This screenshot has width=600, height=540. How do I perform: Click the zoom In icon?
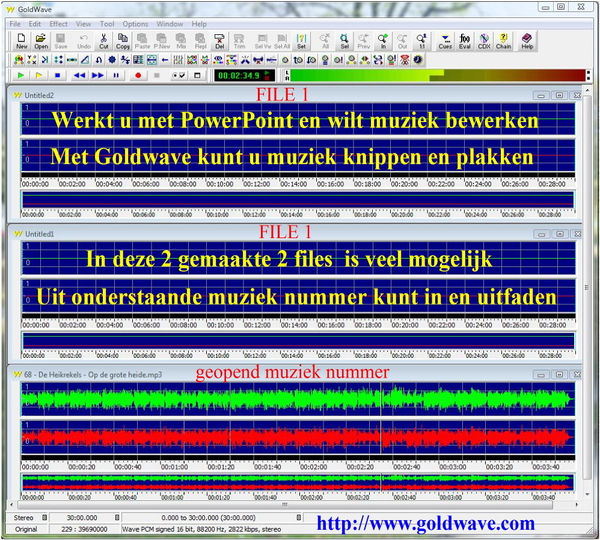click(x=383, y=41)
